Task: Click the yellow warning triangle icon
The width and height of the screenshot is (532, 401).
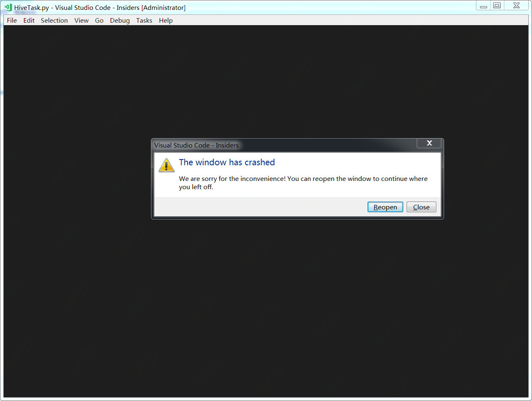Action: coord(166,165)
